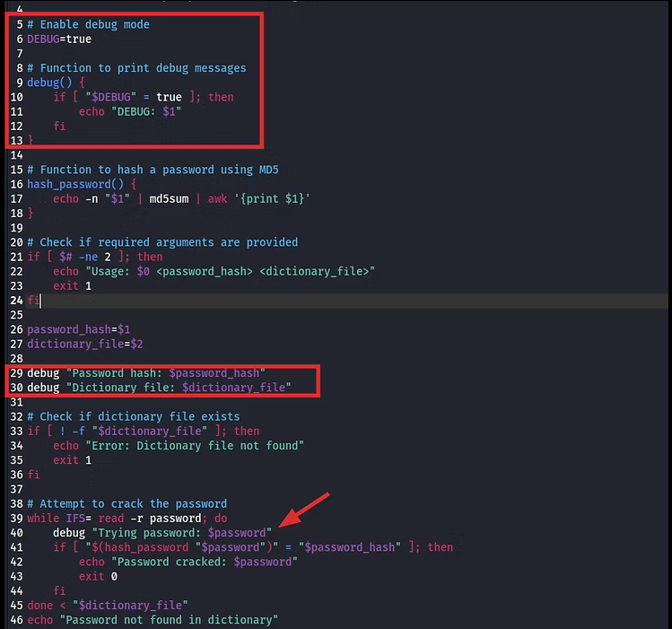
Task: Click 'if [ ! -f "$dictionary_file" ]; then' line
Action: coord(144,431)
